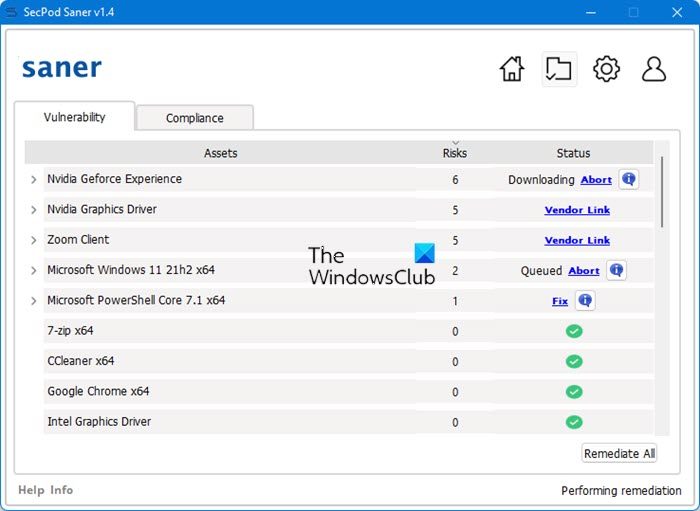Abort the Nvidia Geforce Experience download
Screen dimensions: 700x511
pyautogui.click(x=596, y=180)
